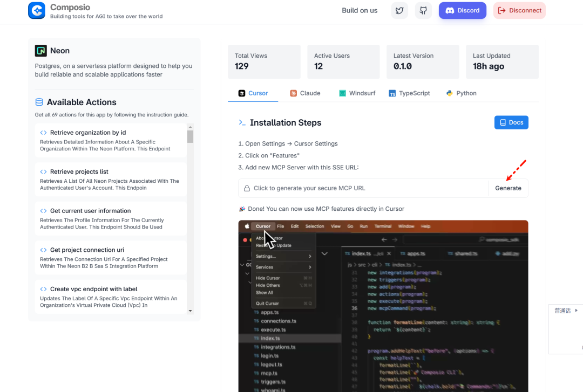
Task: Click the Installation Steps terminal icon
Action: click(x=242, y=122)
